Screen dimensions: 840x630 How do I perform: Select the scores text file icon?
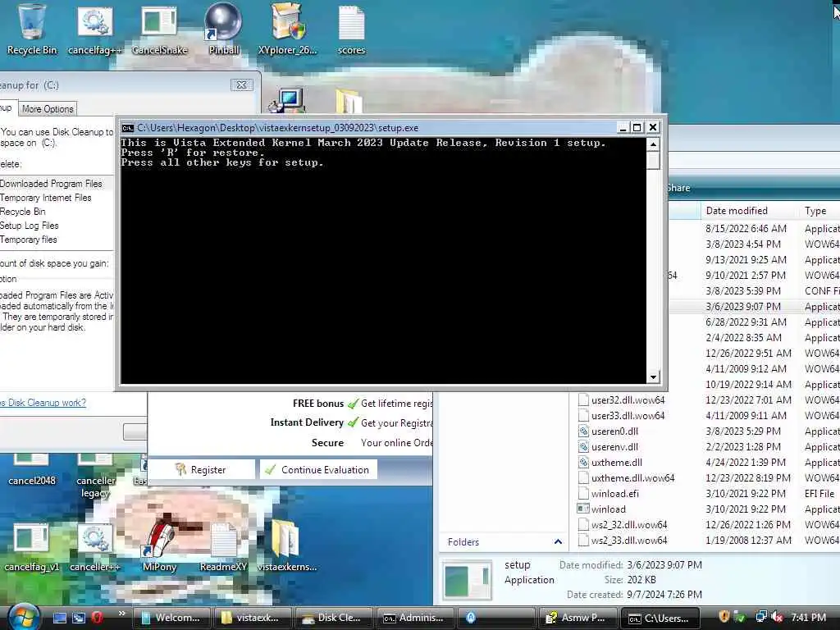[x=351, y=30]
